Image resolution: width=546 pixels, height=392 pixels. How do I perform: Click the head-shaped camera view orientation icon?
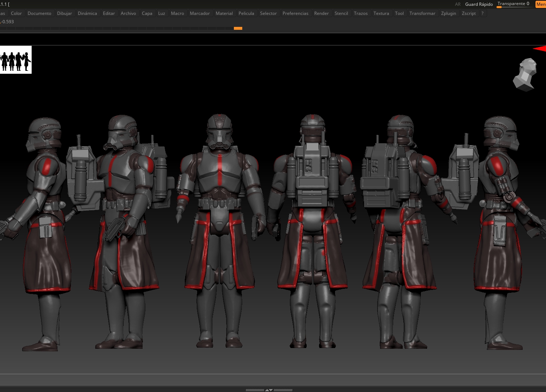click(525, 74)
